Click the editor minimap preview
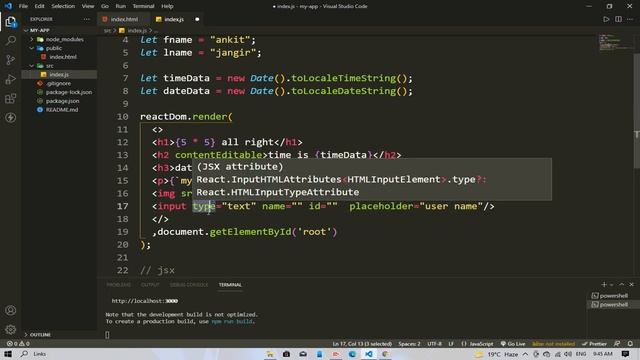 (616, 42)
